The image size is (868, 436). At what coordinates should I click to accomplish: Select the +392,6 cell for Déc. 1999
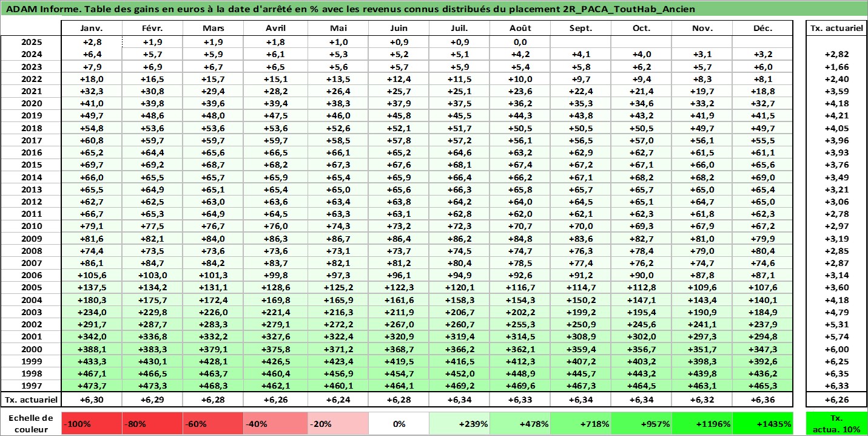(x=762, y=361)
